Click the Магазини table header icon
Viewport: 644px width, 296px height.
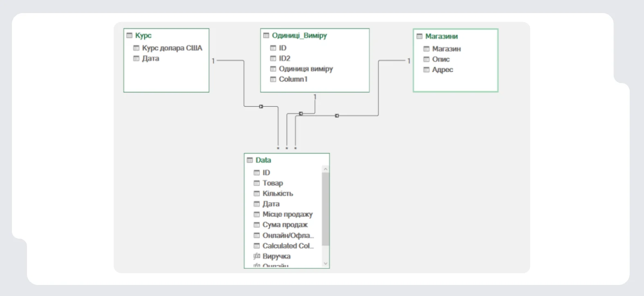(420, 36)
